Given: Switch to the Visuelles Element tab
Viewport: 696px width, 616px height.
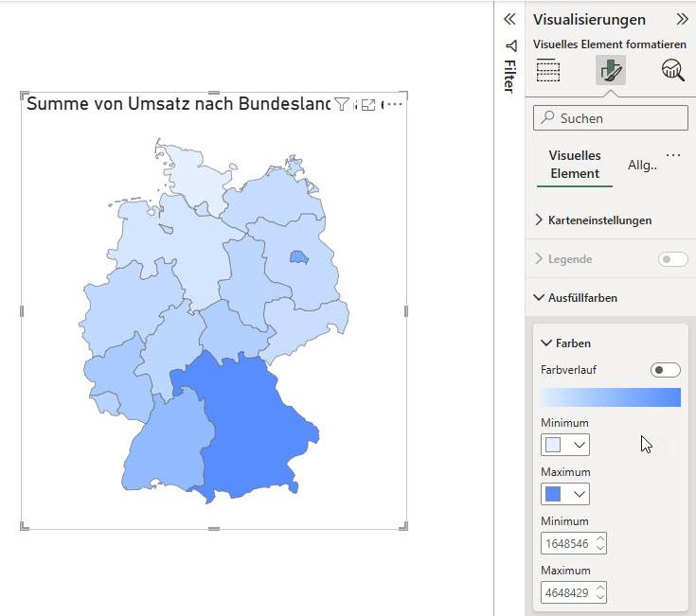Looking at the screenshot, I should (575, 165).
